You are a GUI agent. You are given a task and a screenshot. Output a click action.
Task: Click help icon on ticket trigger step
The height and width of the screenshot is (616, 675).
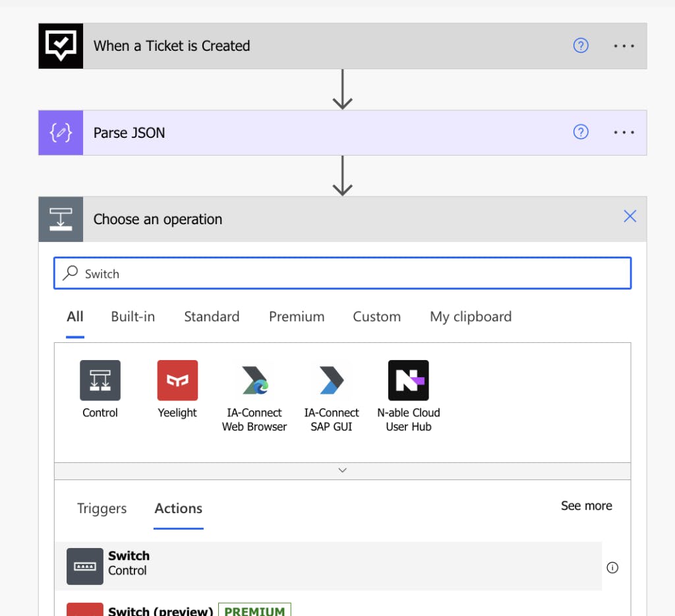pyautogui.click(x=581, y=46)
